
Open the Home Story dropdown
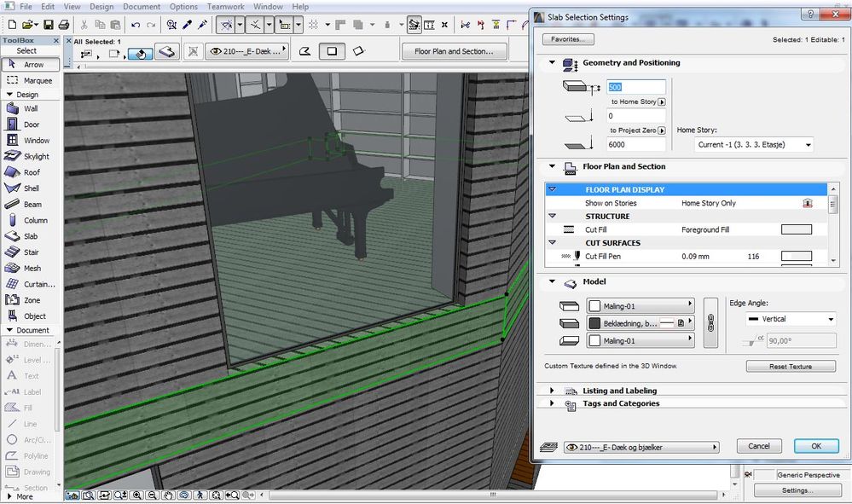[753, 145]
